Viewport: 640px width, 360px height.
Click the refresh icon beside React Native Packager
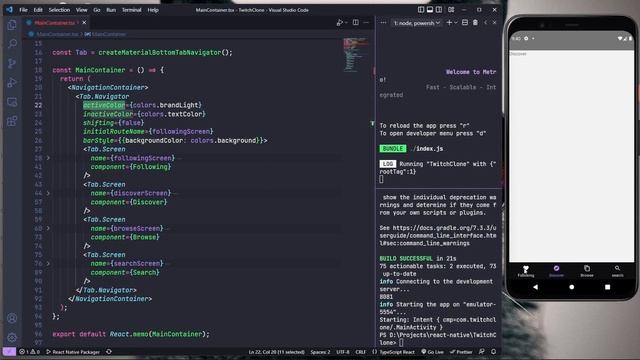[x=109, y=351]
